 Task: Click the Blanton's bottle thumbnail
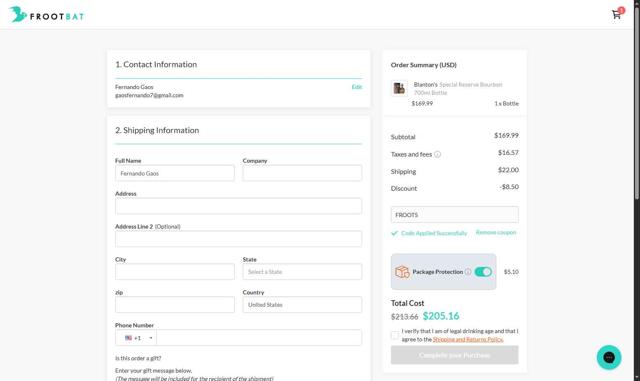399,88
